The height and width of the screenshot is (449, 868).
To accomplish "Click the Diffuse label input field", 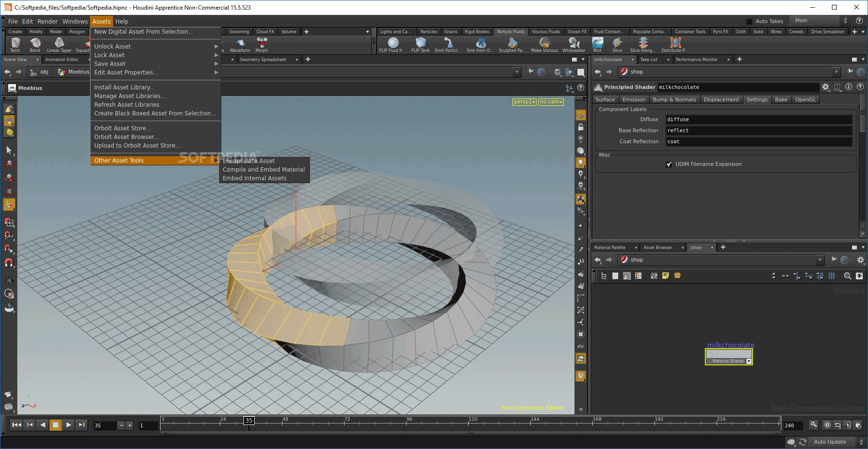I will (758, 120).
